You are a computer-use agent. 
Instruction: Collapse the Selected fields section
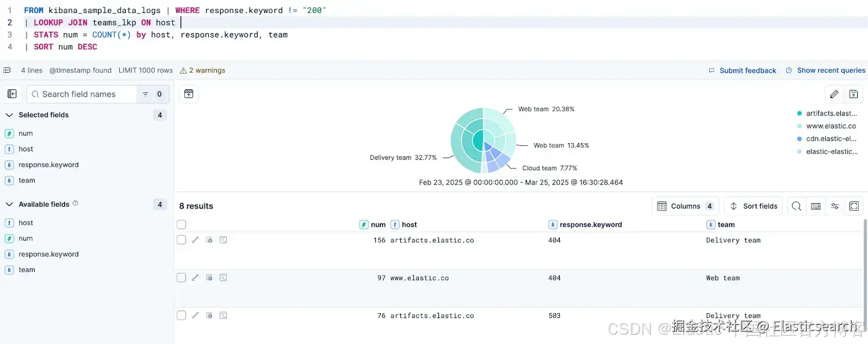(x=9, y=115)
